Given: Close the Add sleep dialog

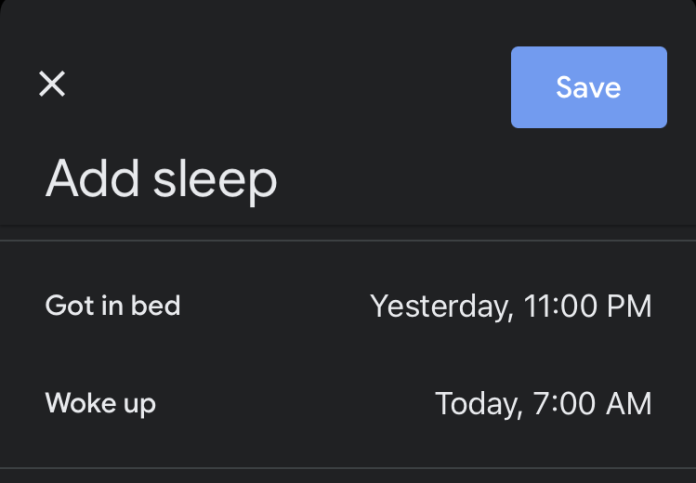Looking at the screenshot, I should tap(52, 84).
